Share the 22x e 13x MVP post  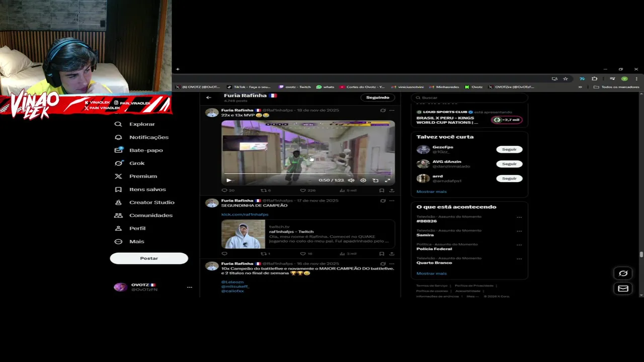coord(391,191)
